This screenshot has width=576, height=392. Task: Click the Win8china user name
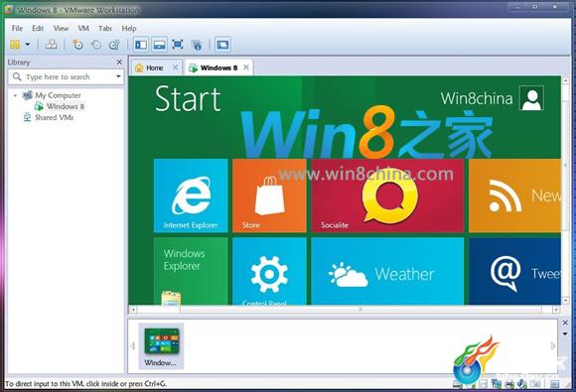click(477, 98)
